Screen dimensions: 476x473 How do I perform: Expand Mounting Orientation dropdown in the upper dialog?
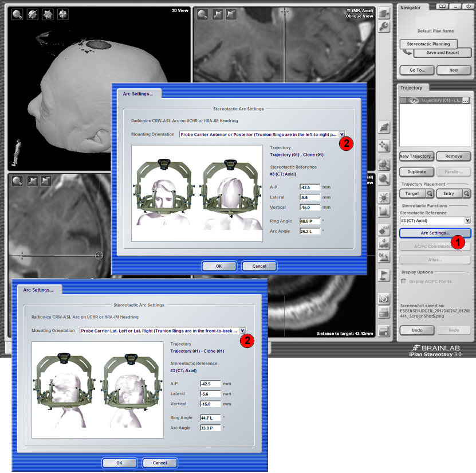pyautogui.click(x=342, y=134)
